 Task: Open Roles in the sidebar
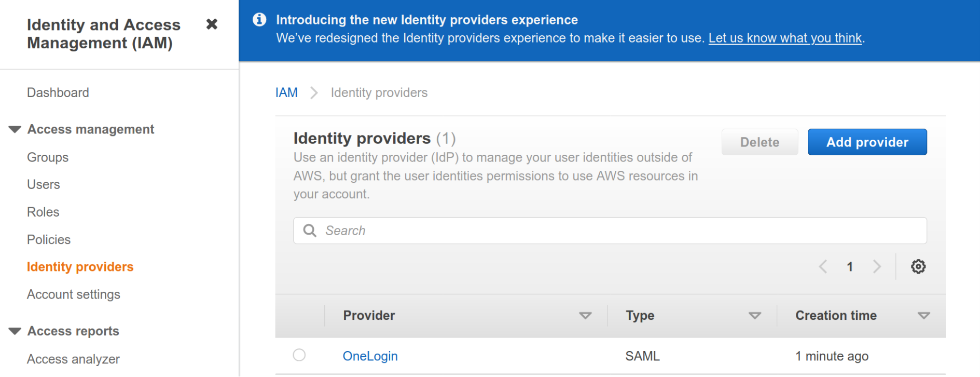click(43, 212)
